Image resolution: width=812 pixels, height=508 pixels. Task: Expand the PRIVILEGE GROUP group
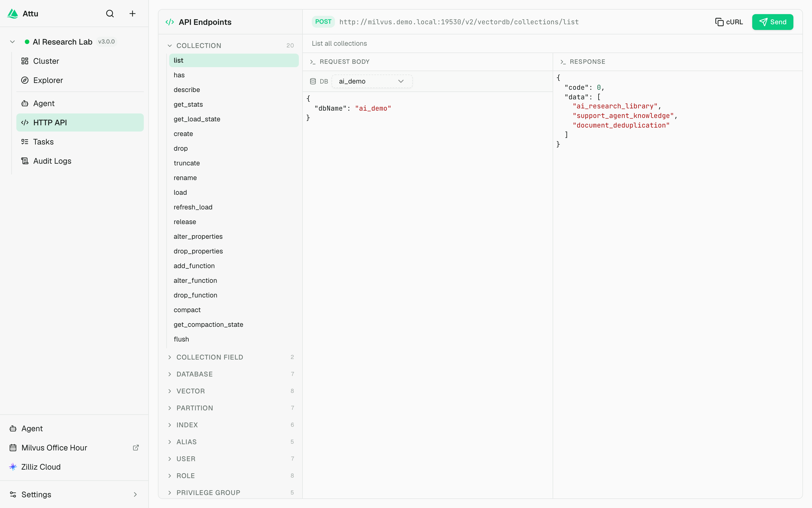(231, 492)
